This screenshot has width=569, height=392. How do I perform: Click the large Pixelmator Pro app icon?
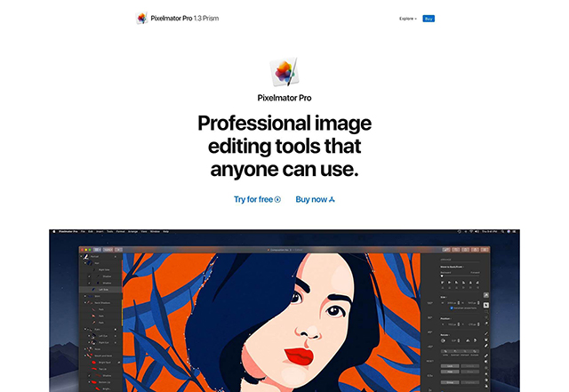[x=284, y=72]
